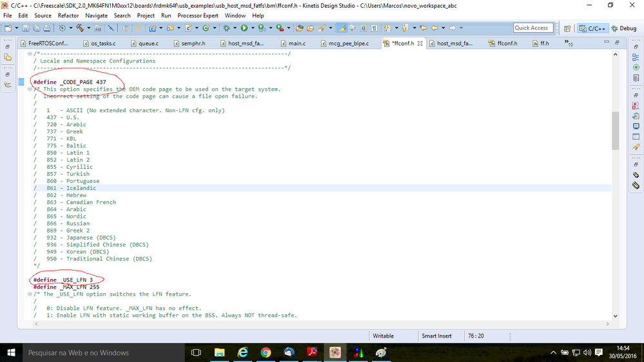This screenshot has height=362, width=644.
Task: Switch to mcg_pee_blpe.c tab
Action: (x=345, y=43)
